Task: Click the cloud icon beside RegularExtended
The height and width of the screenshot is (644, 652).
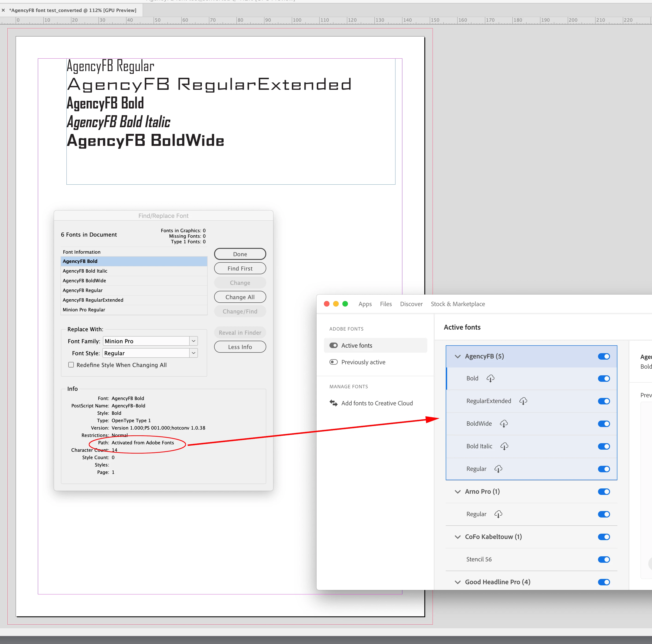Action: tap(523, 401)
